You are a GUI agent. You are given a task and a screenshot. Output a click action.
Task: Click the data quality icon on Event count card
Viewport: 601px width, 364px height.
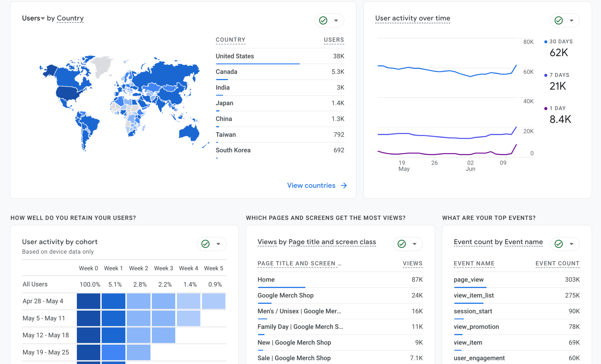(x=558, y=244)
